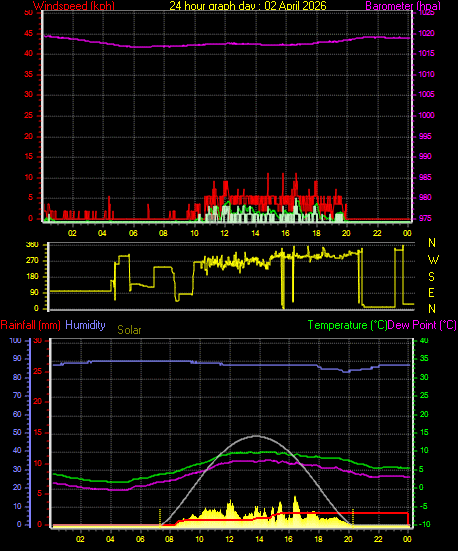Click hour label 22 under the rainfall graph
This screenshot has height=551, width=458.
(x=378, y=539)
